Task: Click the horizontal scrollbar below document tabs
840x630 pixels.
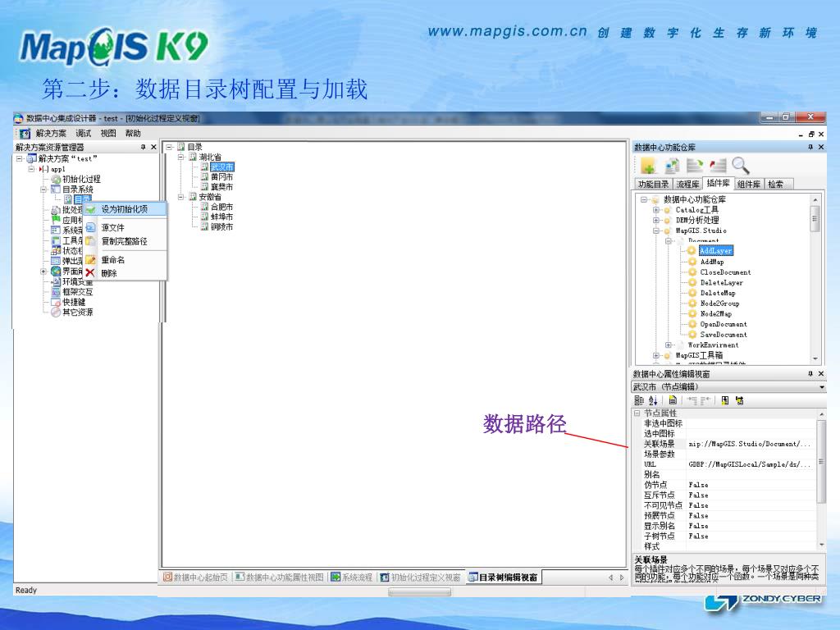Action: [419, 591]
